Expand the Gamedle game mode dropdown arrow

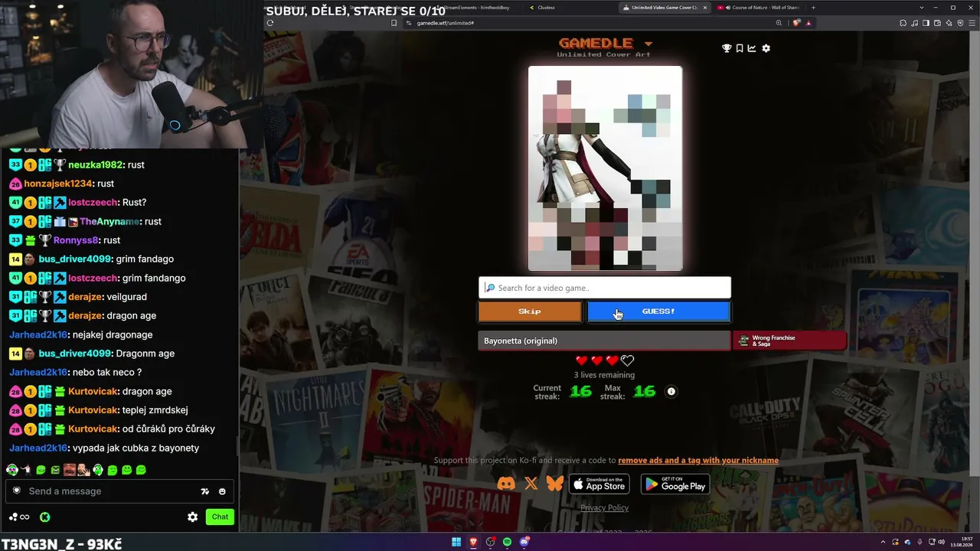pyautogui.click(x=648, y=44)
